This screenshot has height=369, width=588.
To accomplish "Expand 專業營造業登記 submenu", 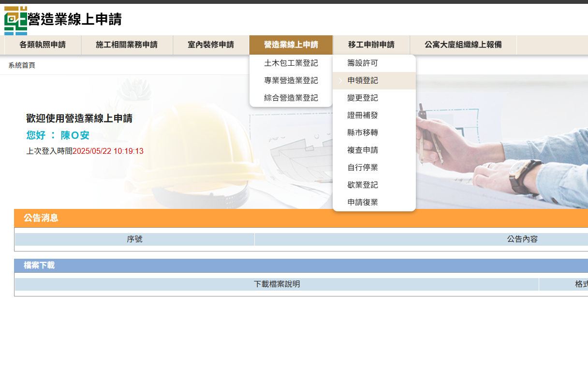I will (x=291, y=81).
